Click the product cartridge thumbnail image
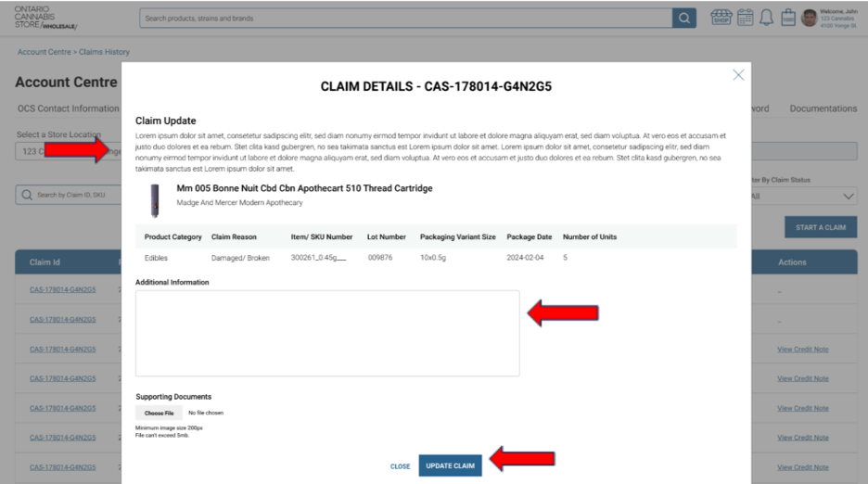Screen dimensions: 868x484 coord(155,200)
